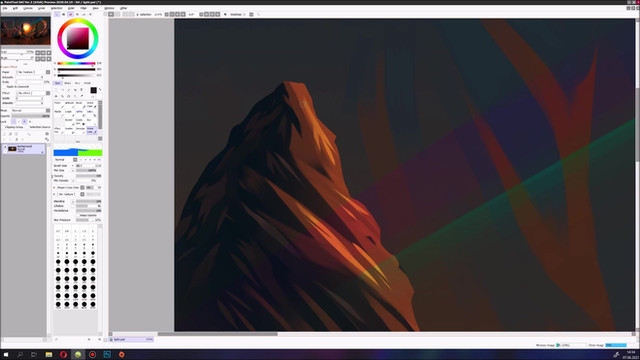The width and height of the screenshot is (640, 360).
Task: Open the Photoshop taskbar icon
Action: pos(107,354)
